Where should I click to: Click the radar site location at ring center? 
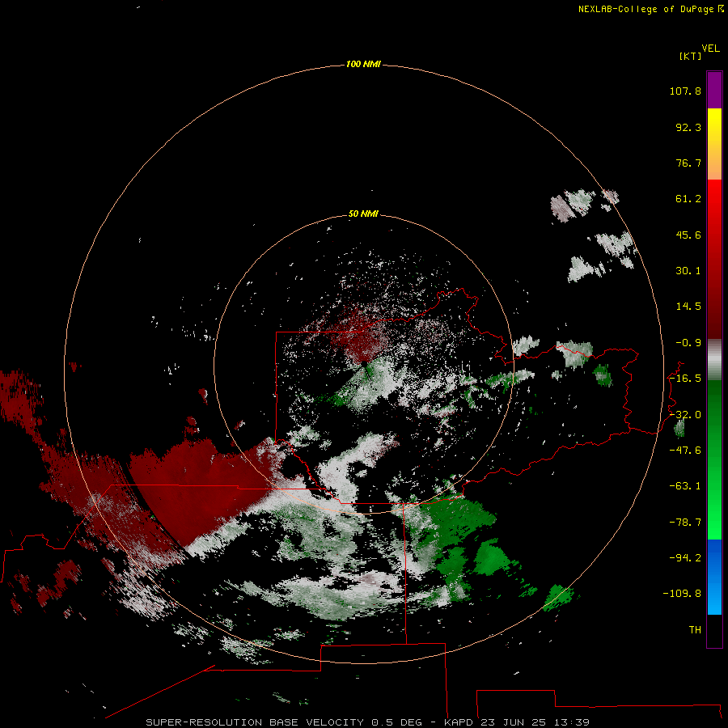click(x=364, y=363)
